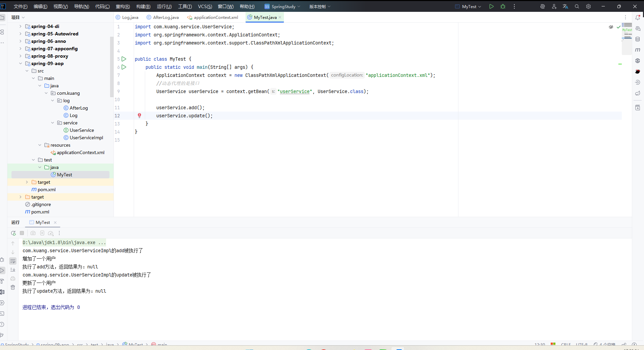Open the AI assistant swirl icon in title bar

(x=543, y=6)
